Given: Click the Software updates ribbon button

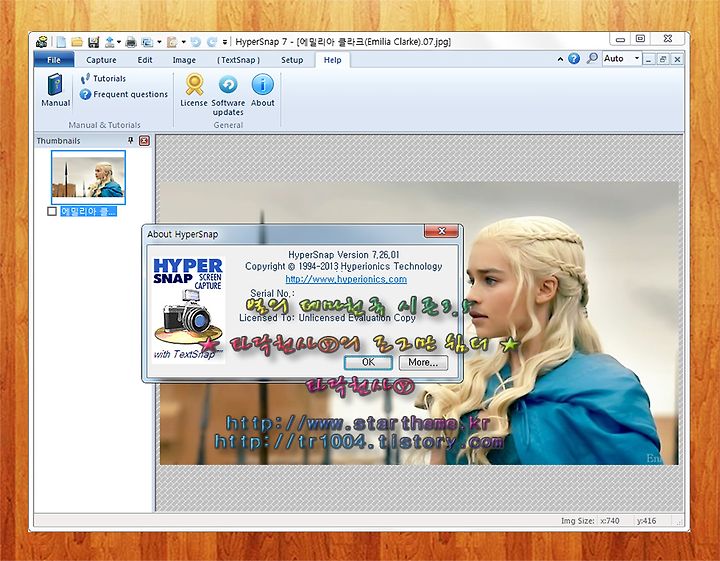Looking at the screenshot, I should [x=228, y=95].
